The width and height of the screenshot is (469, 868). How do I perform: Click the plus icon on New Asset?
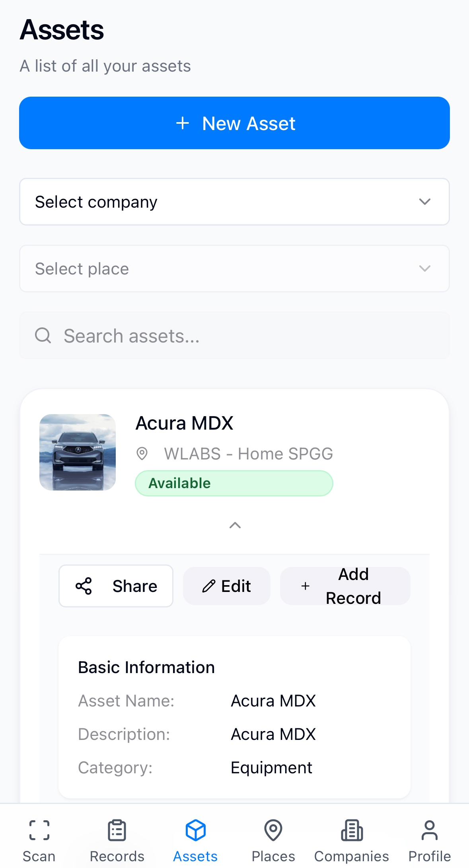(x=183, y=123)
